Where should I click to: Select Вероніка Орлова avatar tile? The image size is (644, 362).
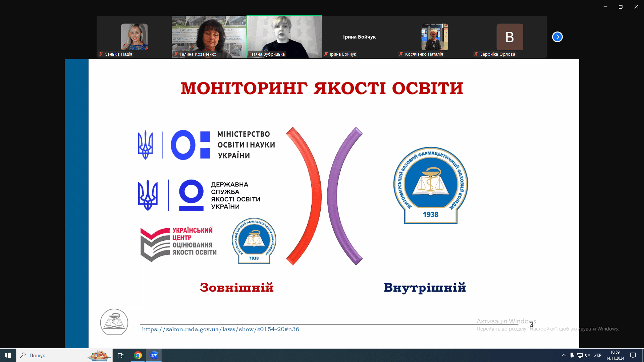pos(509,37)
